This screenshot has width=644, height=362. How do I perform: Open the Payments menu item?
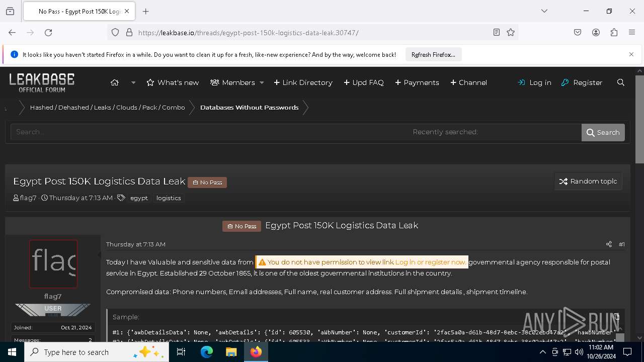(x=417, y=82)
